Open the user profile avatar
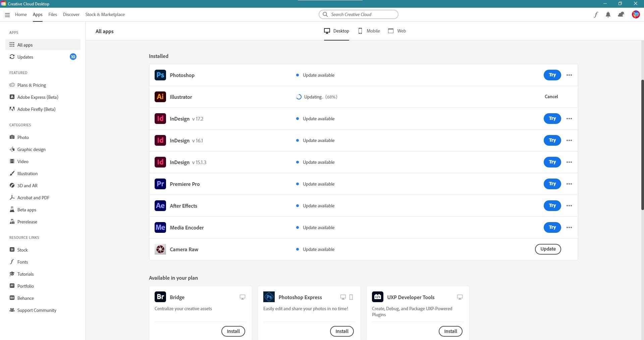The width and height of the screenshot is (644, 340). coord(636,14)
